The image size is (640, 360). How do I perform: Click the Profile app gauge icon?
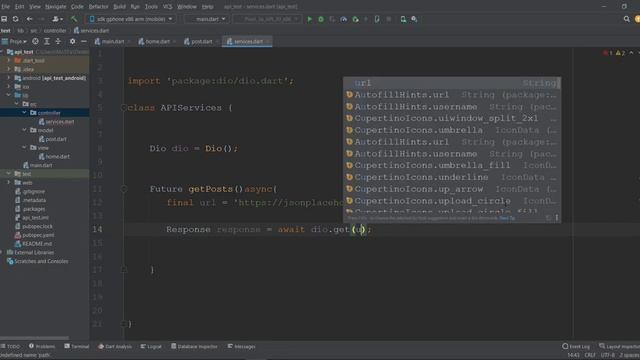point(344,19)
